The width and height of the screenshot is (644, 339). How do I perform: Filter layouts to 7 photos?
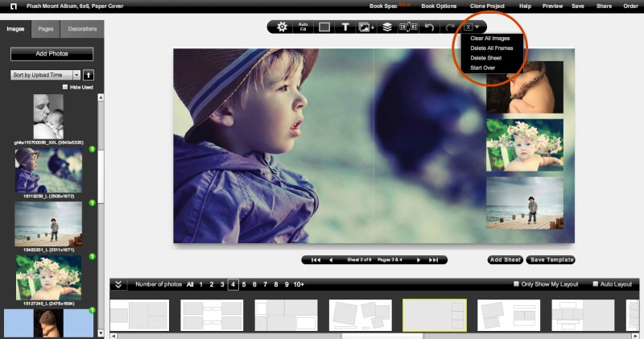coord(266,284)
